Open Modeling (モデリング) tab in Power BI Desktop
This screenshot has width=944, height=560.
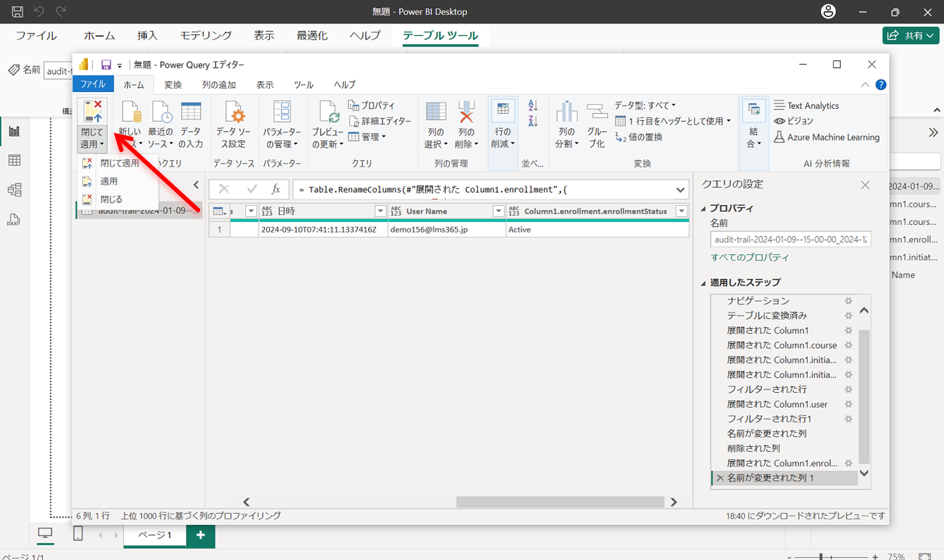(205, 36)
